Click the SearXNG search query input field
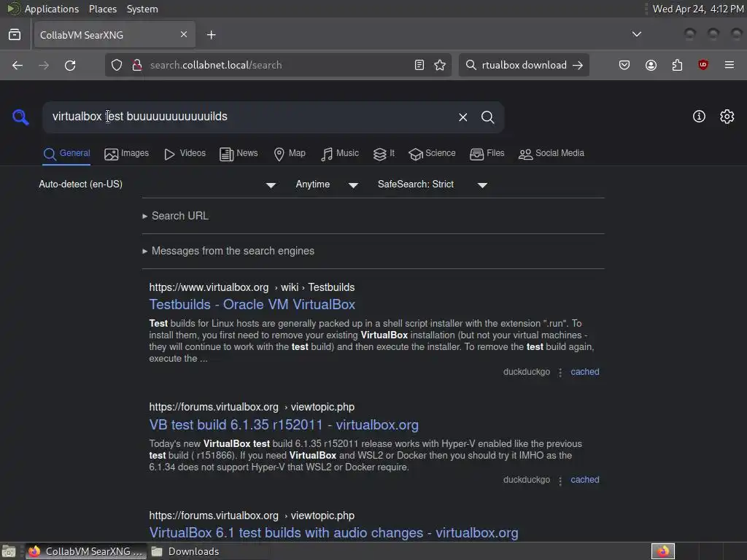 point(248,117)
